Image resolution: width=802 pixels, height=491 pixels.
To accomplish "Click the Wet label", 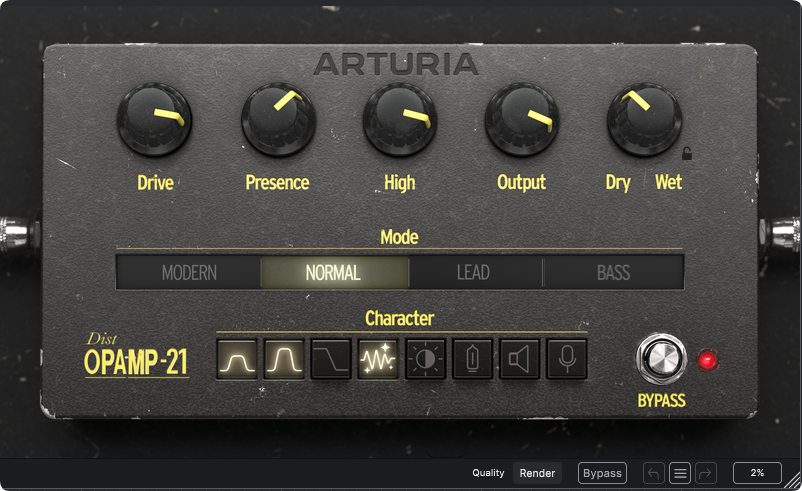I will tap(669, 182).
